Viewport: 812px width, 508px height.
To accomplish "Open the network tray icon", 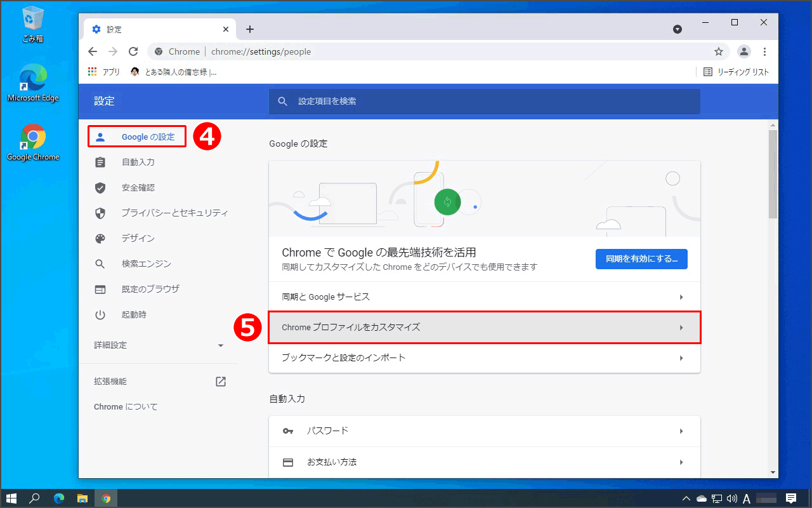I will point(717,498).
